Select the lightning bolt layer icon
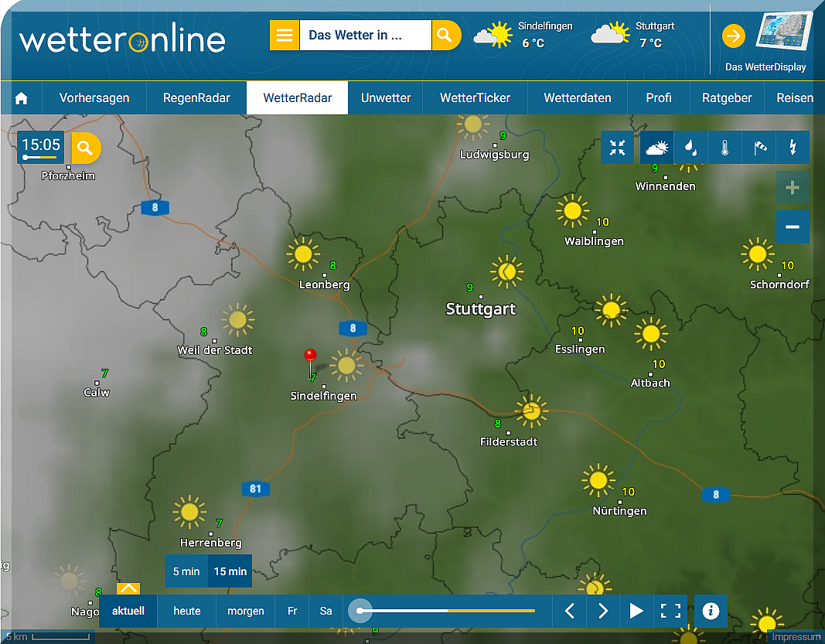The image size is (825, 644). click(x=793, y=148)
